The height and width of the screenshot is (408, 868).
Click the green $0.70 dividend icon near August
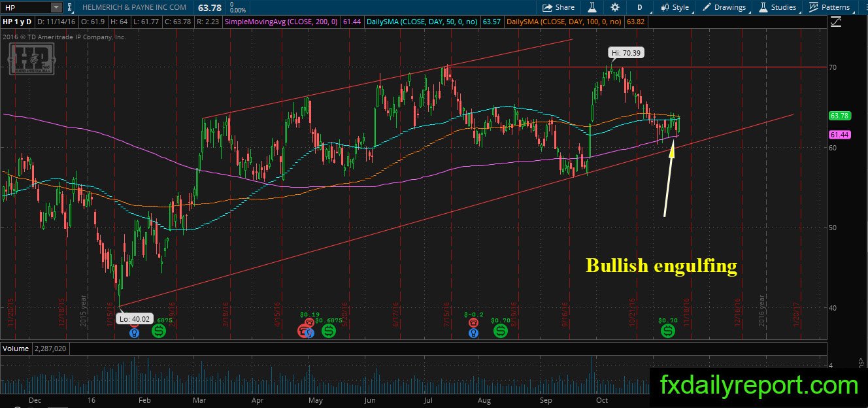[x=501, y=331]
